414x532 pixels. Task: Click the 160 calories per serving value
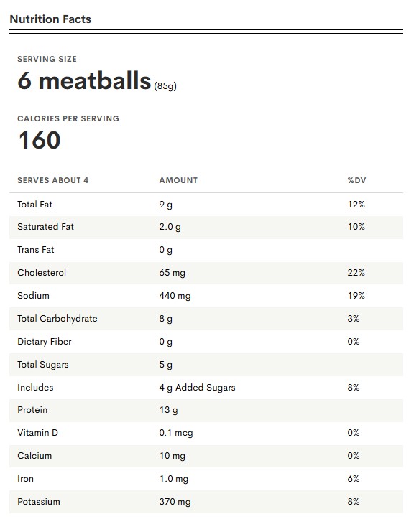click(x=40, y=140)
